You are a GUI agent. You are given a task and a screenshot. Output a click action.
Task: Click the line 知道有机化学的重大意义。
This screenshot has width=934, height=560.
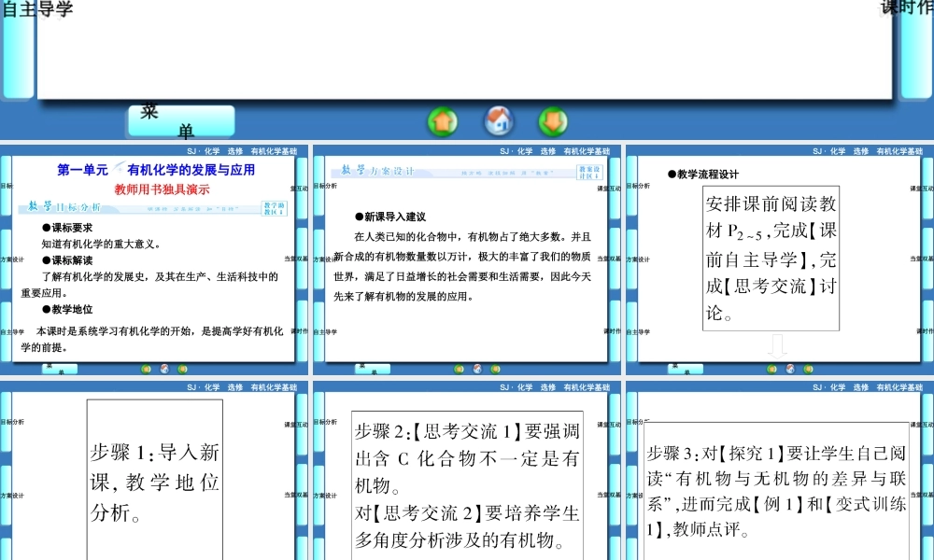(101, 244)
